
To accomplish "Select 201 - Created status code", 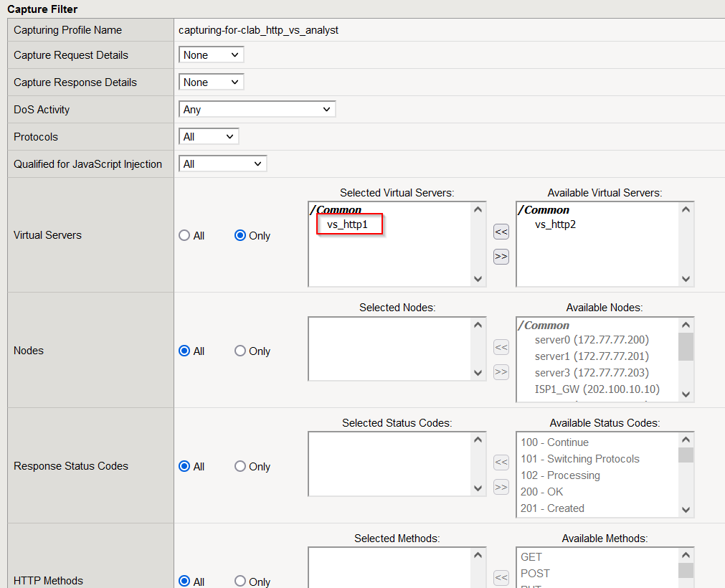I will click(552, 508).
